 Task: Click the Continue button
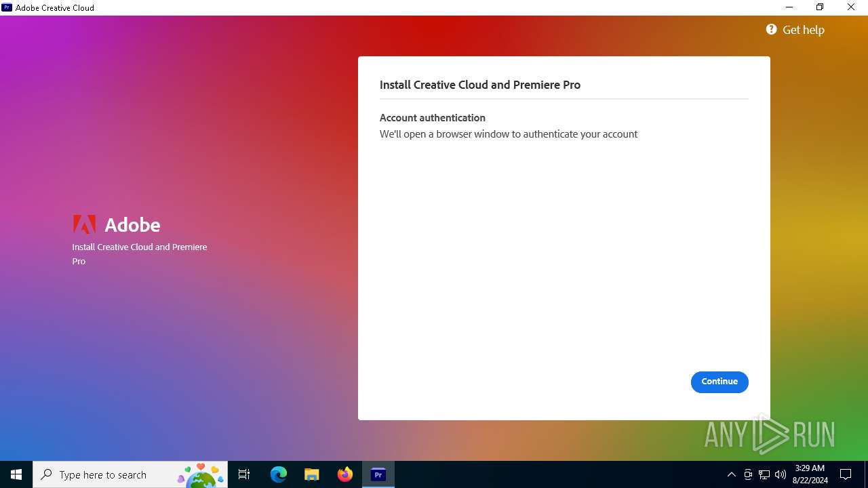[719, 382]
